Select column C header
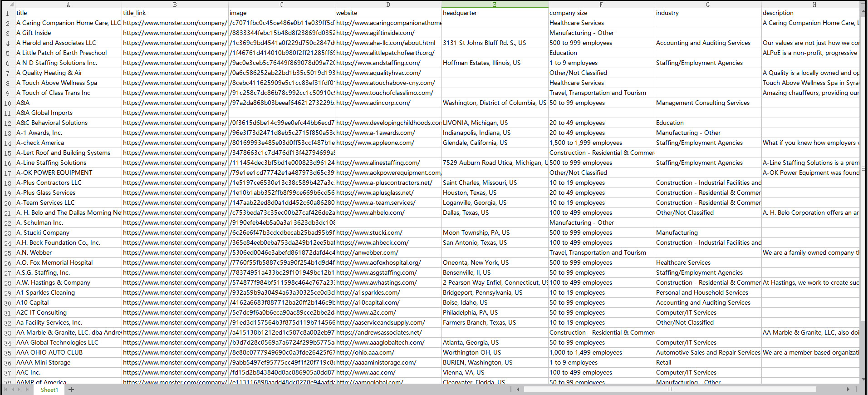Screen dimensions: 868x395 tap(281, 5)
